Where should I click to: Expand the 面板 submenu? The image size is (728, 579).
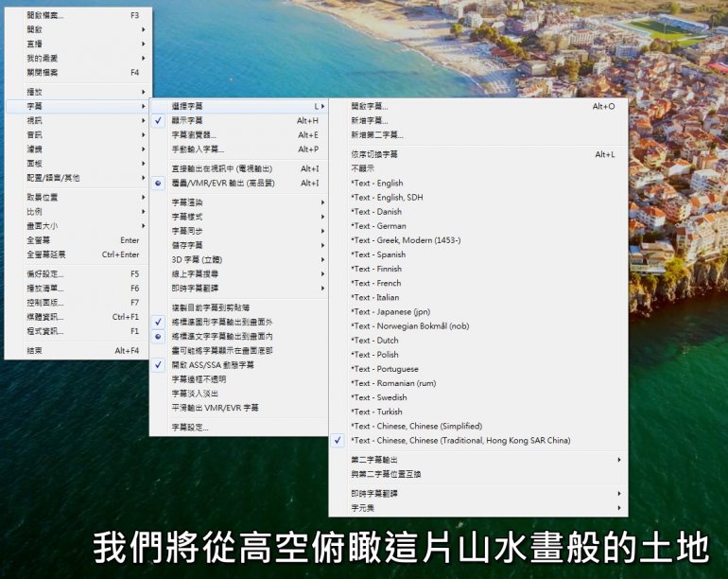click(78, 164)
